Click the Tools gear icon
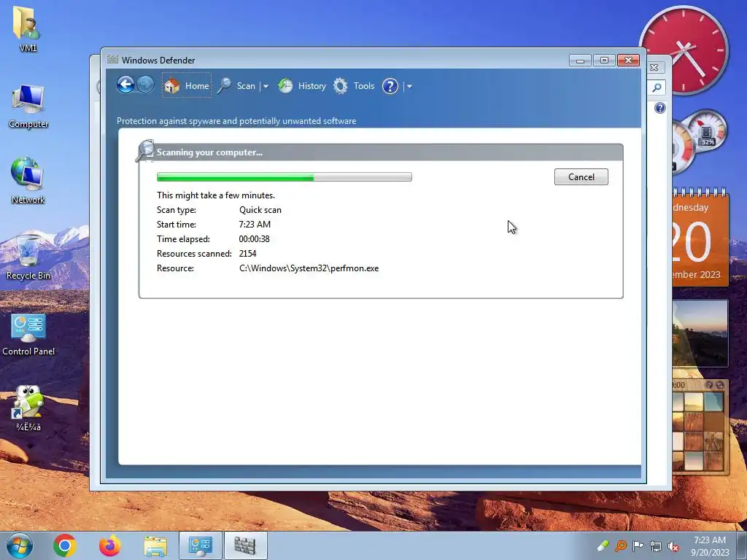 pyautogui.click(x=340, y=86)
